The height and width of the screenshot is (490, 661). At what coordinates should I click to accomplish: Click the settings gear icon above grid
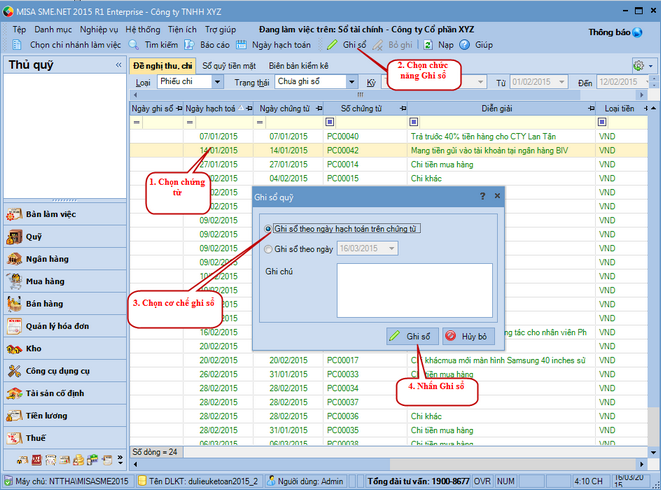[x=639, y=66]
